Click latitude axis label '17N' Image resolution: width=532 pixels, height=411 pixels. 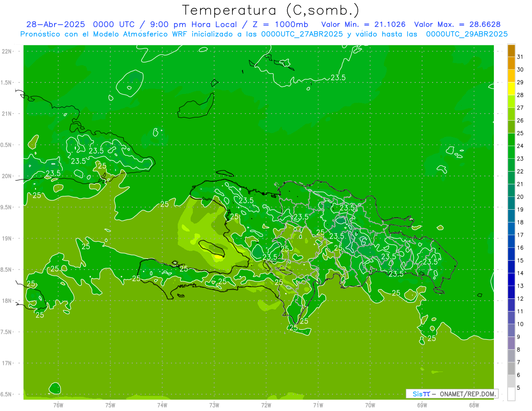7,363
